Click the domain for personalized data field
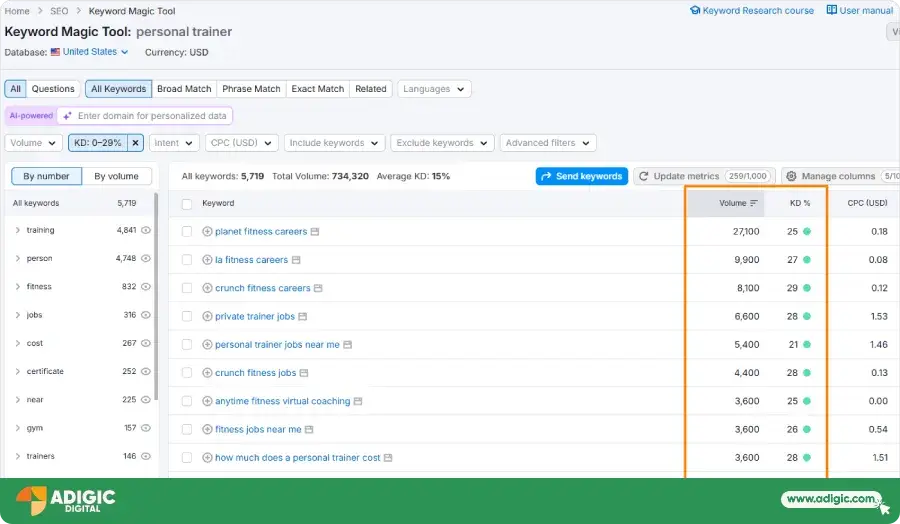900x524 pixels. (145, 116)
